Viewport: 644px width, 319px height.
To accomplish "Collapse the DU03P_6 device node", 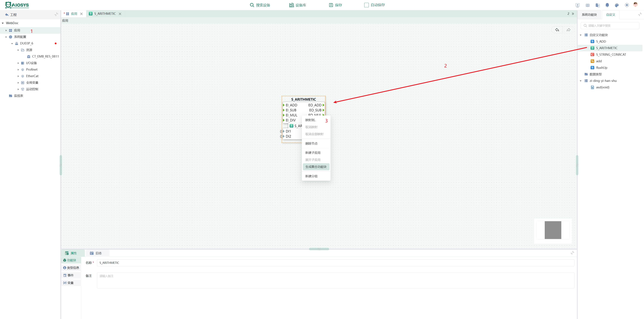I will coord(12,43).
